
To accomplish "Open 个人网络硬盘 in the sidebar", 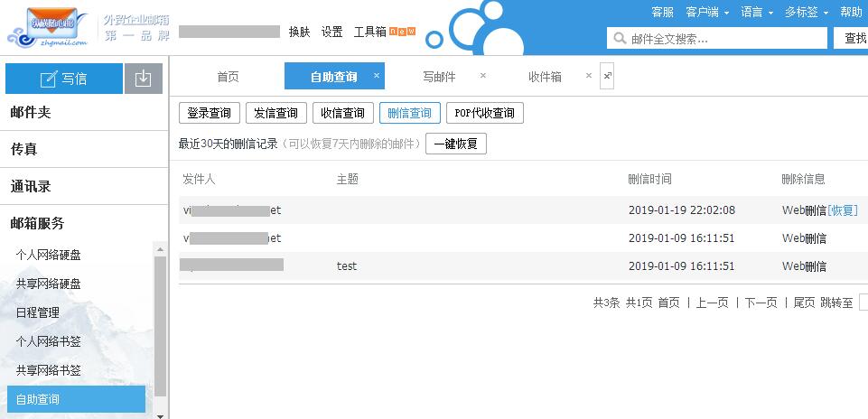I will [49, 255].
